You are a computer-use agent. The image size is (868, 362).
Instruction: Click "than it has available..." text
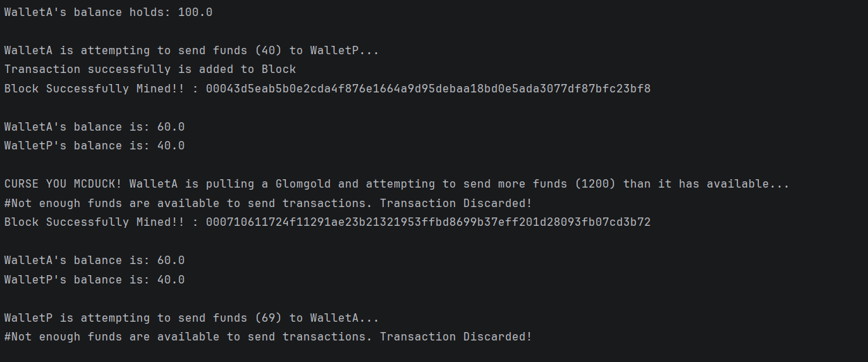click(706, 184)
